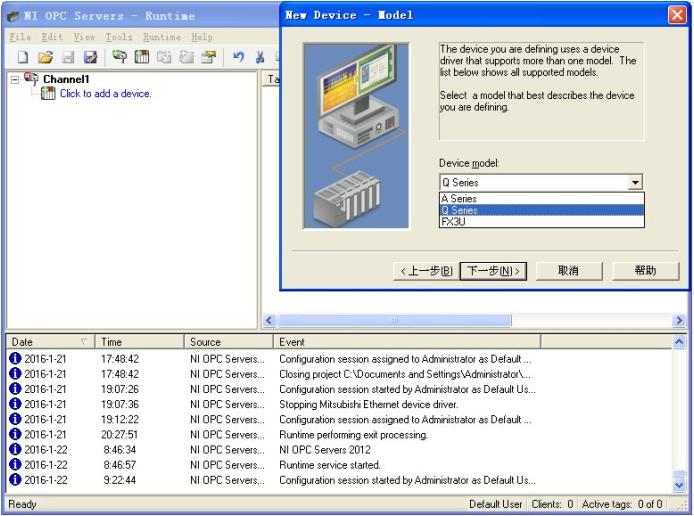Click the New Device toolbar icon
Viewport: 694px width, 516px height.
click(x=142, y=57)
